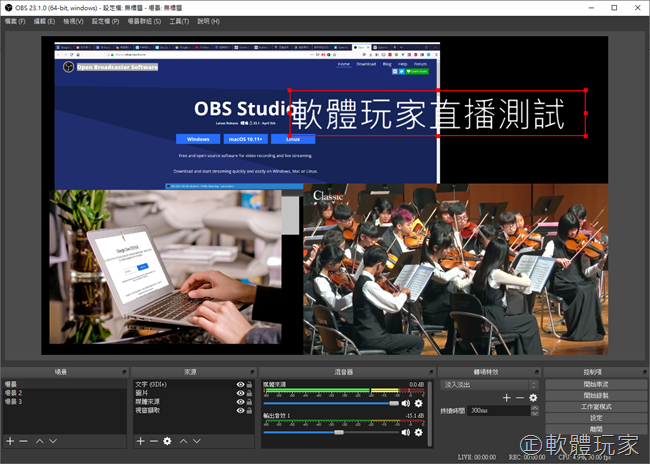Open the 工具(T) menu

pos(179,20)
